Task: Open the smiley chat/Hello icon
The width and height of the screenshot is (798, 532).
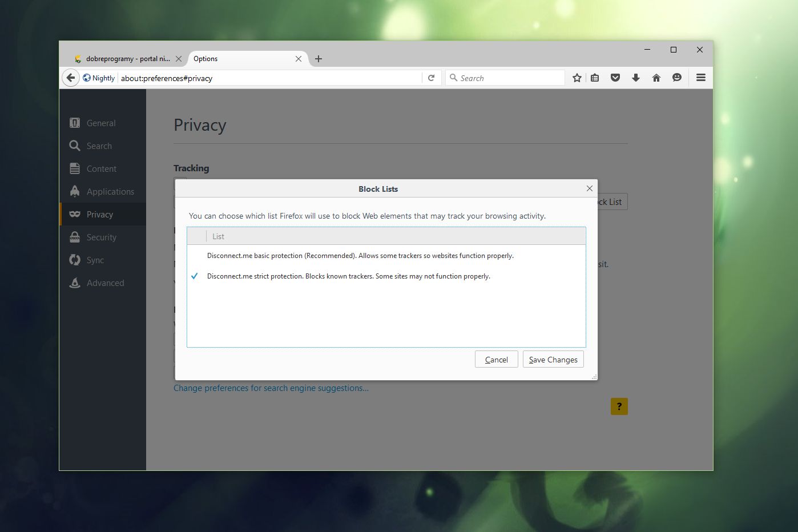Action: [677, 78]
